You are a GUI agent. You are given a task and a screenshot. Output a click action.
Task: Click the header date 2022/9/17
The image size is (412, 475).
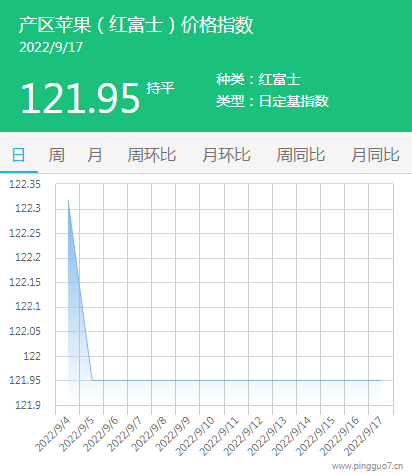point(51,47)
